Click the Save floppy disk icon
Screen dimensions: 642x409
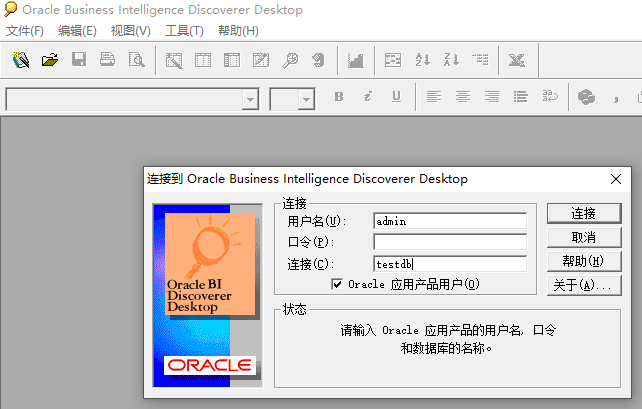79,61
